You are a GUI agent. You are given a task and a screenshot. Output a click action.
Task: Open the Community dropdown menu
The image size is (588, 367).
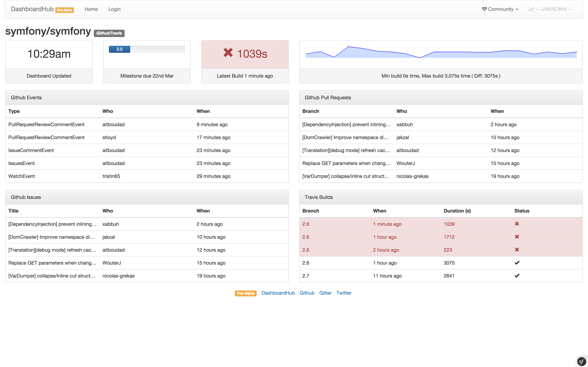point(500,9)
